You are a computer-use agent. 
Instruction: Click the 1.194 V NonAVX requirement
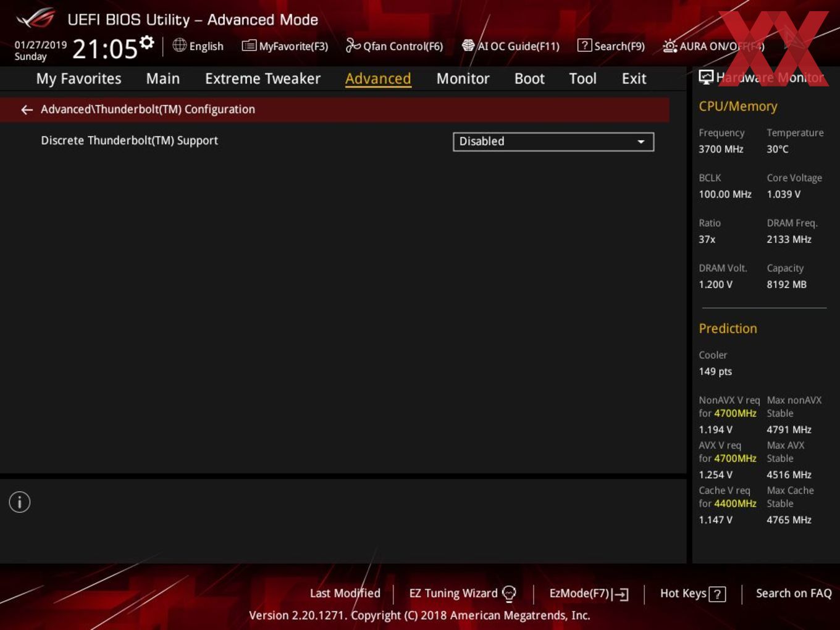click(715, 429)
